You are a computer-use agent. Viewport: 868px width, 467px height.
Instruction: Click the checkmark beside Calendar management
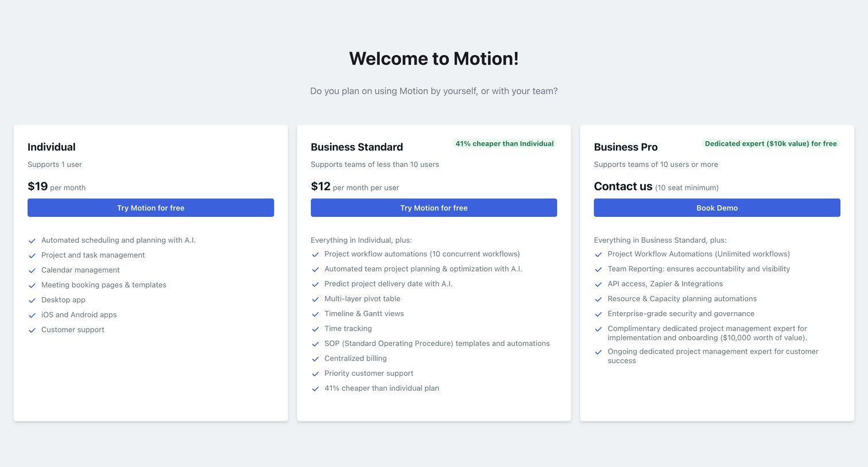(x=32, y=271)
